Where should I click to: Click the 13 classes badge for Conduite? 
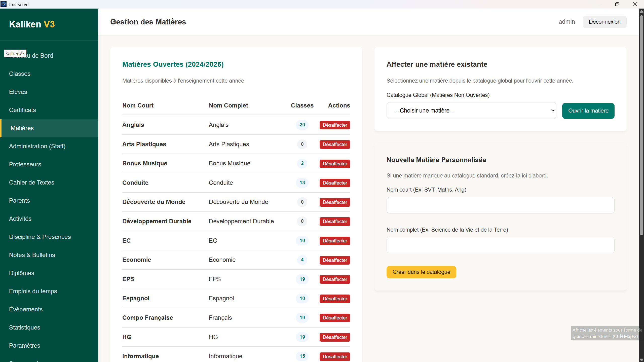pos(302,183)
